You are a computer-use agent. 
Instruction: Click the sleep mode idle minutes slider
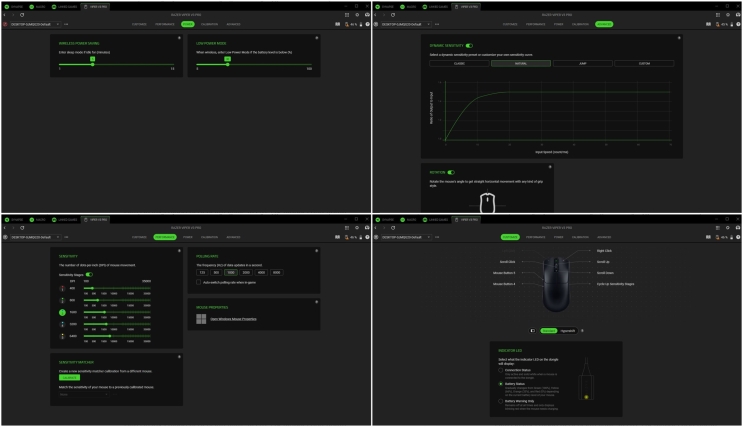click(117, 64)
